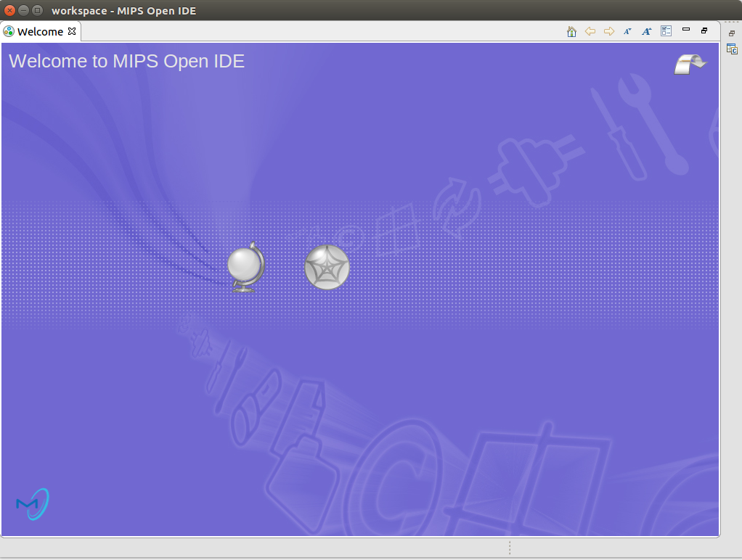
Task: Go to Workbench via curved arrow icon
Action: [x=690, y=64]
